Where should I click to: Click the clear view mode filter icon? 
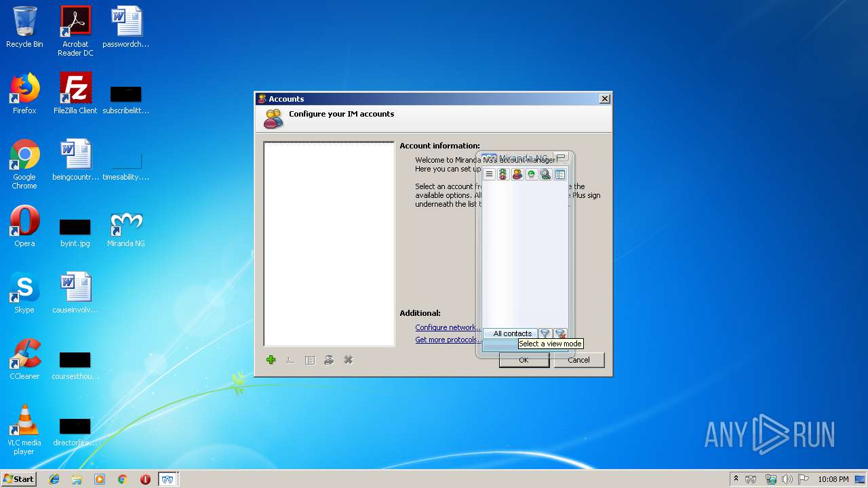tap(560, 333)
